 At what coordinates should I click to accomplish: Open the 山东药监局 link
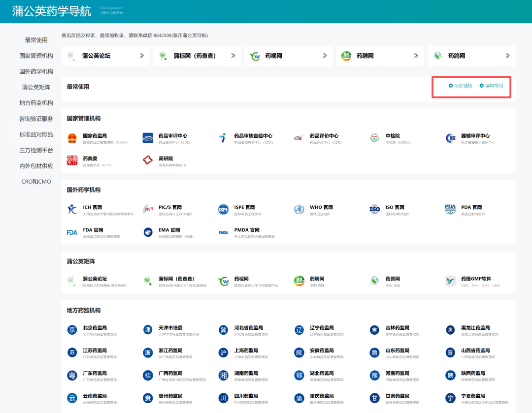[x=398, y=350]
